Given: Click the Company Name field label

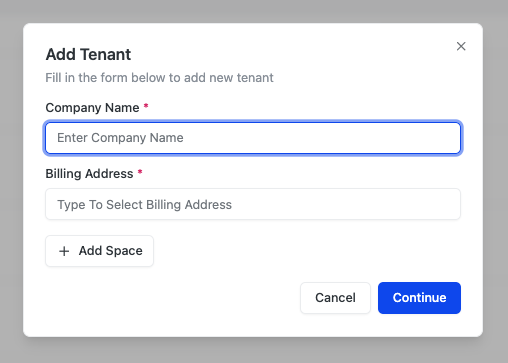Looking at the screenshot, I should click(x=92, y=108).
